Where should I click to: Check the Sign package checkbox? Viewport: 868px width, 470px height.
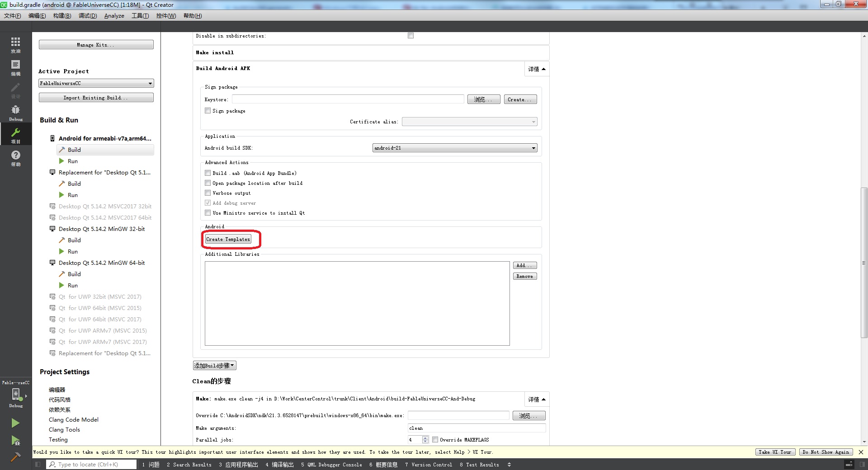tap(208, 111)
